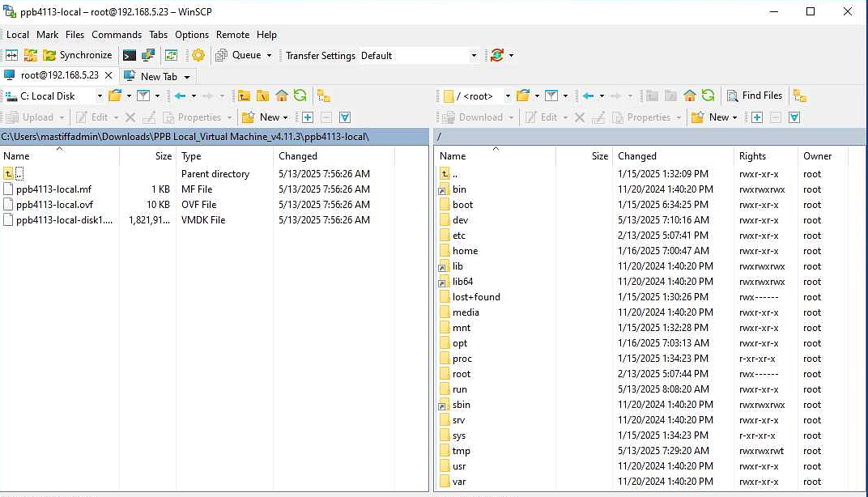Expand the Queue dropdown arrow

[269, 55]
